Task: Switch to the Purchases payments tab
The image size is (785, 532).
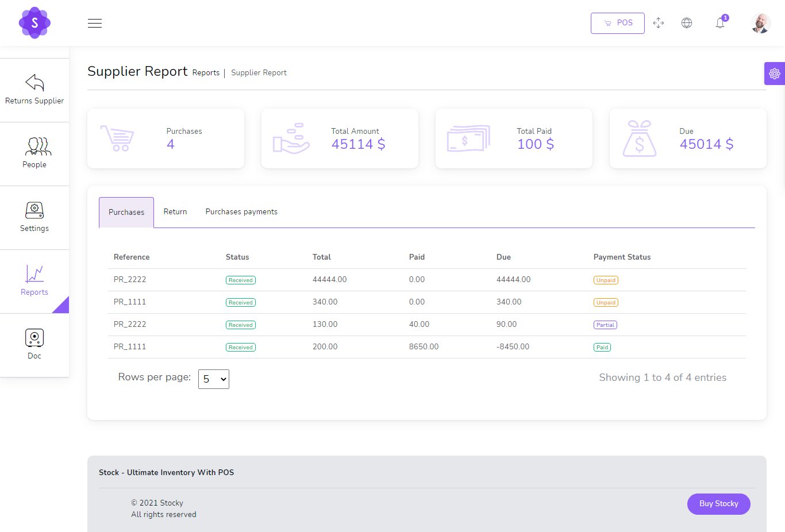Action: pos(241,212)
